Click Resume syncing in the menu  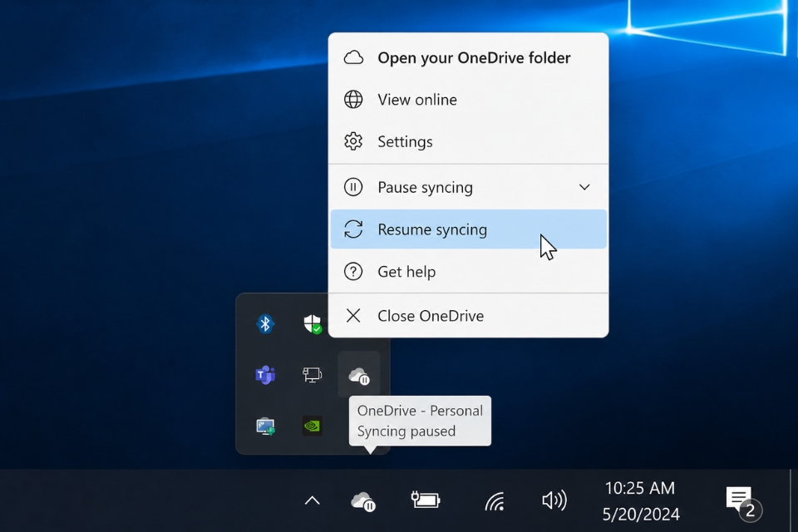pyautogui.click(x=468, y=229)
